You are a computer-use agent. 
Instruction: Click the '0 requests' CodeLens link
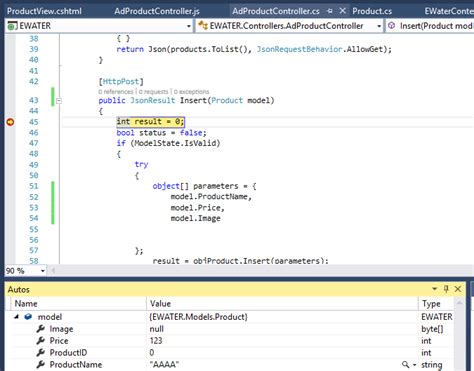click(153, 91)
